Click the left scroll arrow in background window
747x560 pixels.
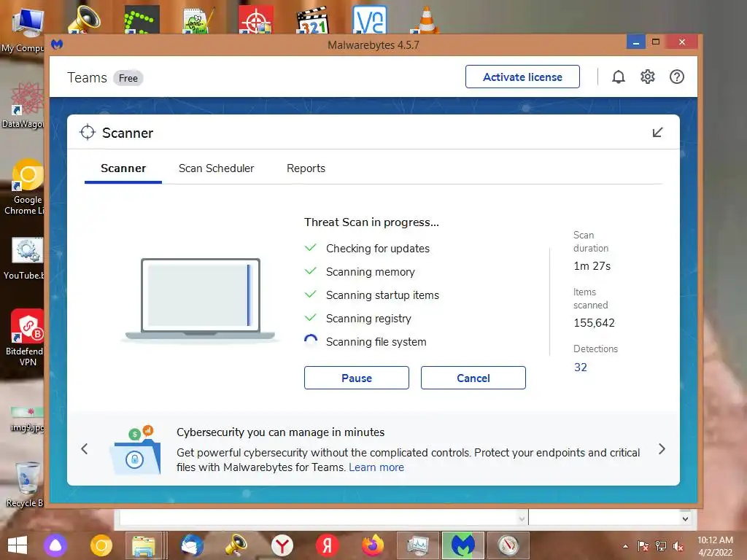(x=522, y=518)
